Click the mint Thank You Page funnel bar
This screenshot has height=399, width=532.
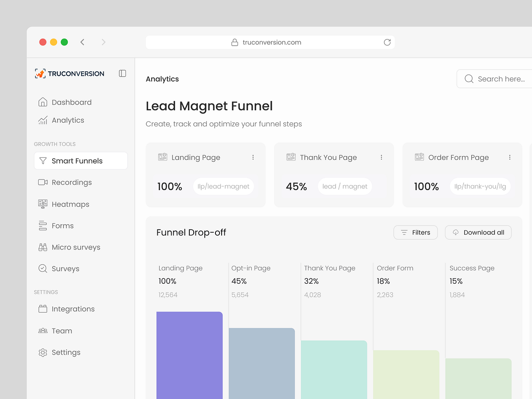(x=334, y=370)
